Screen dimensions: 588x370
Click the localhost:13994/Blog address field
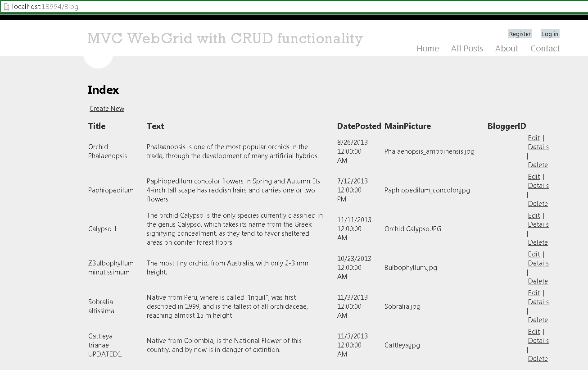(294, 7)
